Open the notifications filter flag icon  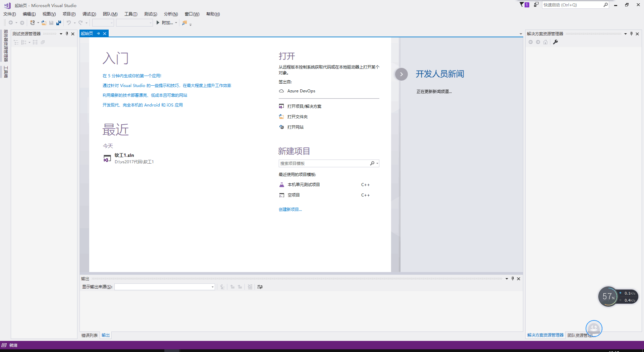point(522,5)
